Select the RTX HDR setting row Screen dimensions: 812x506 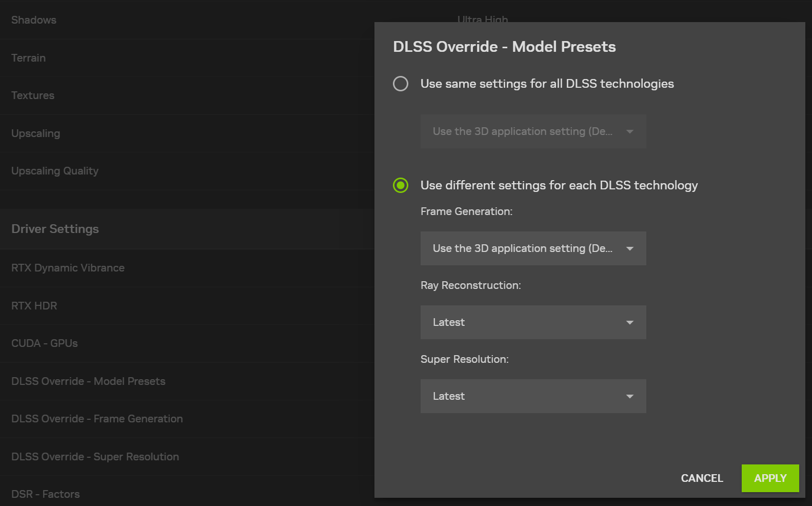(x=34, y=306)
